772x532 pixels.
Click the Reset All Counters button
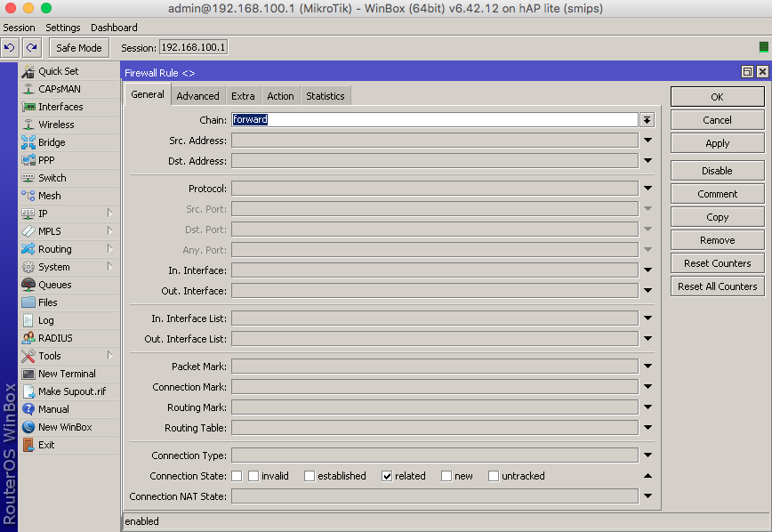(718, 286)
